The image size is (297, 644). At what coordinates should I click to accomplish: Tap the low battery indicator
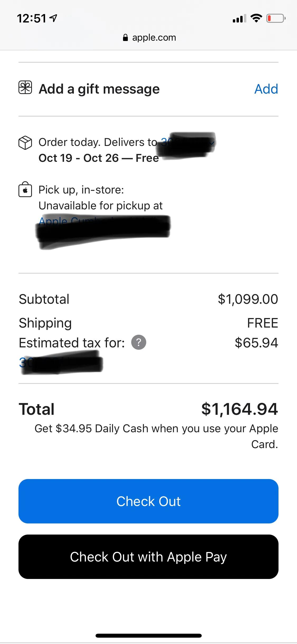click(x=276, y=18)
